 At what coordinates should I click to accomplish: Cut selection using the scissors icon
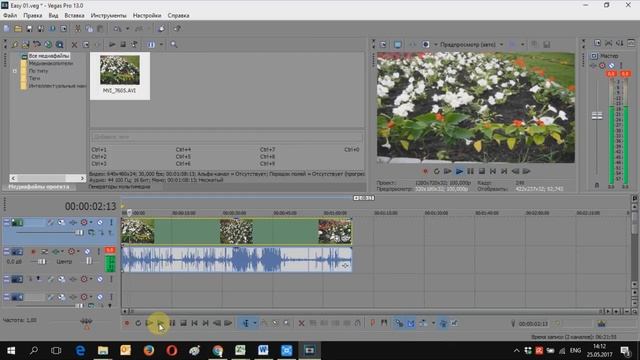78,29
